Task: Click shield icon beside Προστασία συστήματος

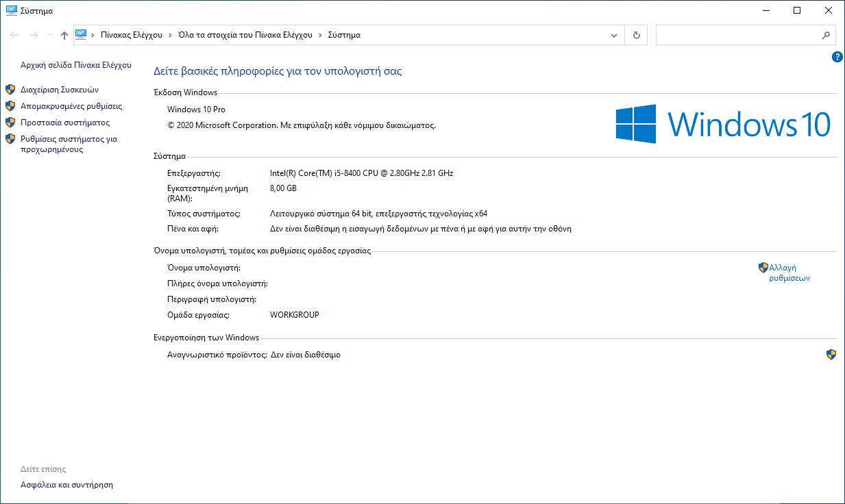Action: 10,123
